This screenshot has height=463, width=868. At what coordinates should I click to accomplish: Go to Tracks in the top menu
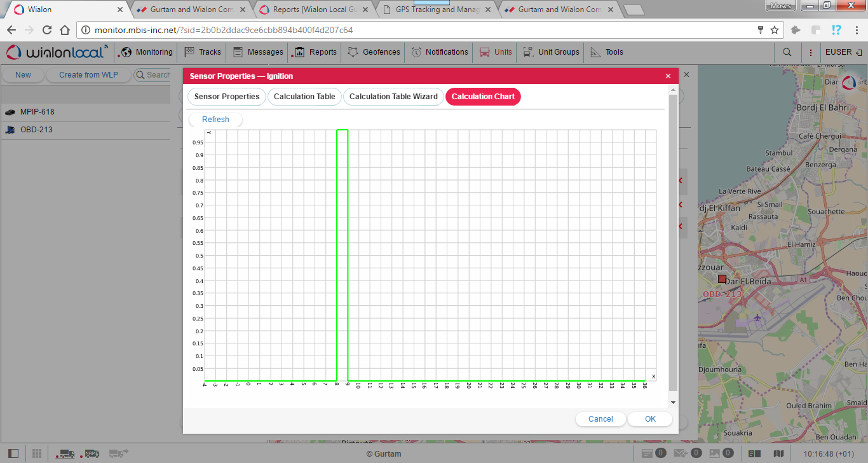point(203,52)
